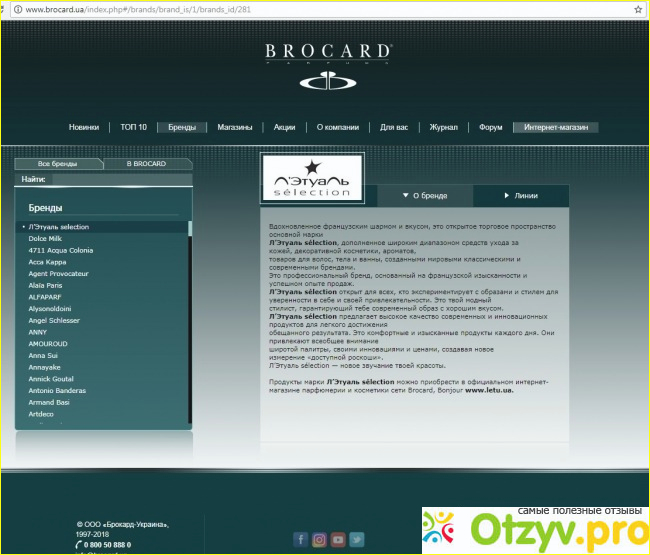Click the Brocard logo emblem
The height and width of the screenshot is (555, 650).
click(x=329, y=83)
